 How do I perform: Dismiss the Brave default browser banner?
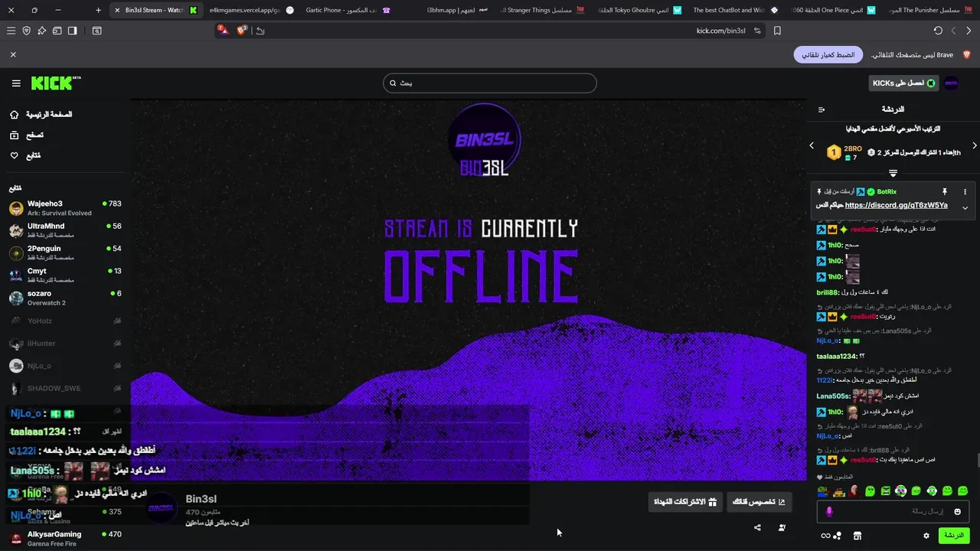click(x=13, y=55)
